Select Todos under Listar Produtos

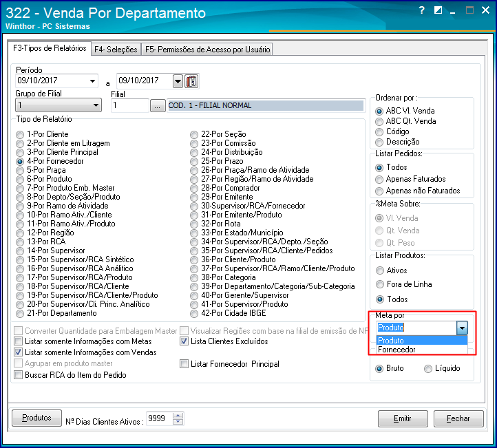tap(392, 299)
